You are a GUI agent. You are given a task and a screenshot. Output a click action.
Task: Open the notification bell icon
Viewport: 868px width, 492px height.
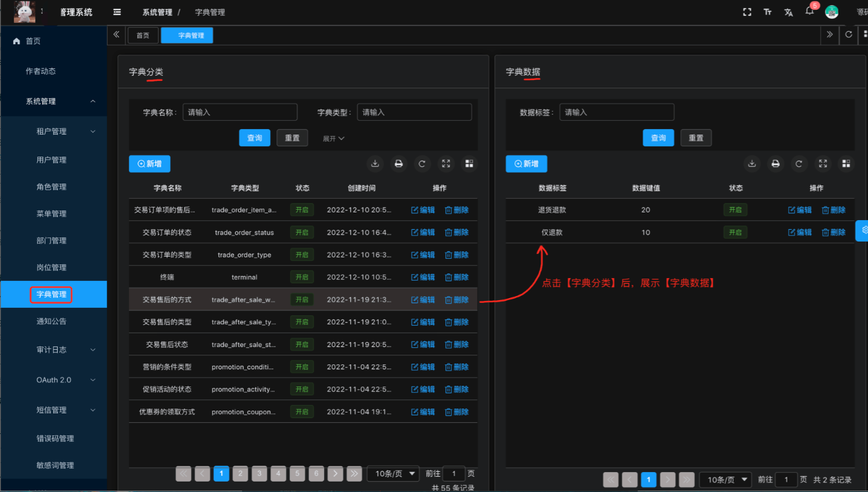click(809, 12)
